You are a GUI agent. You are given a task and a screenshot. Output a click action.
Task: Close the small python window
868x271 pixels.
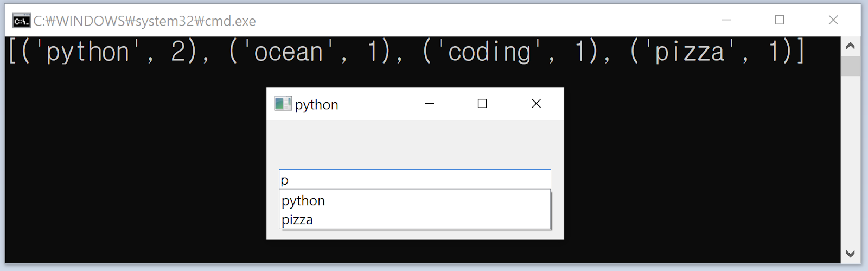536,103
